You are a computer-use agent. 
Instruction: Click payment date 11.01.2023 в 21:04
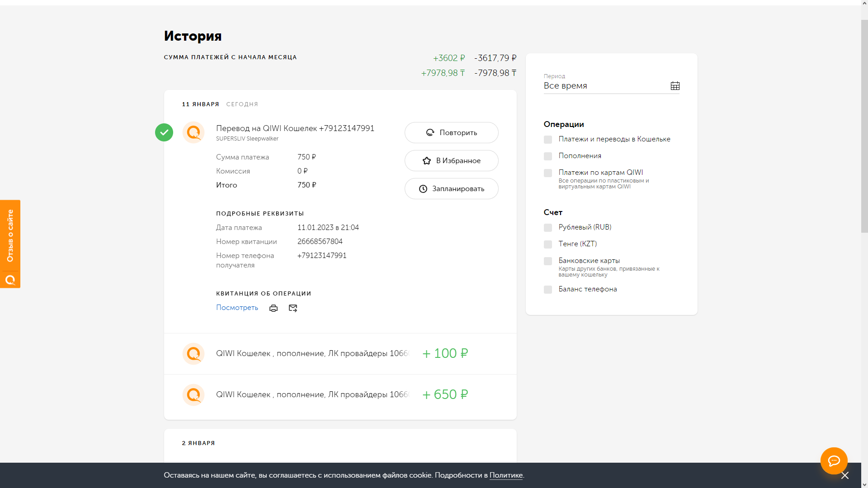click(328, 228)
